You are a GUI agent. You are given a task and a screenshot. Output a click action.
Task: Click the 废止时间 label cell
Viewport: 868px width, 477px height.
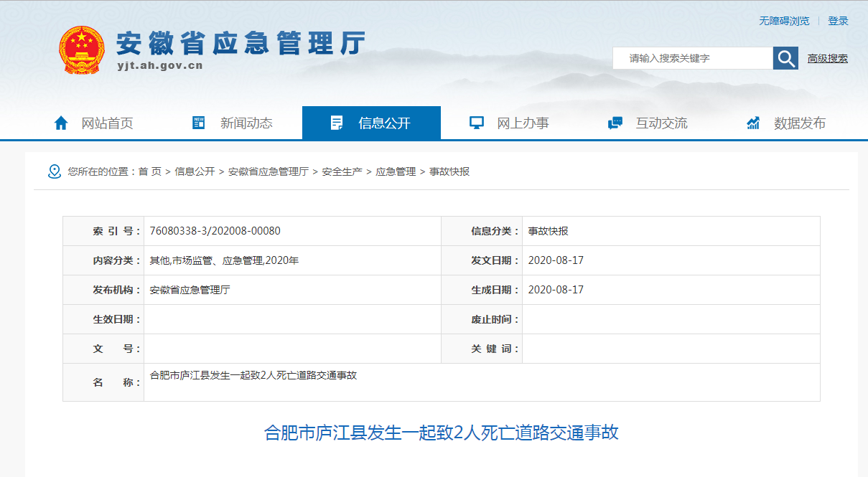pos(482,319)
